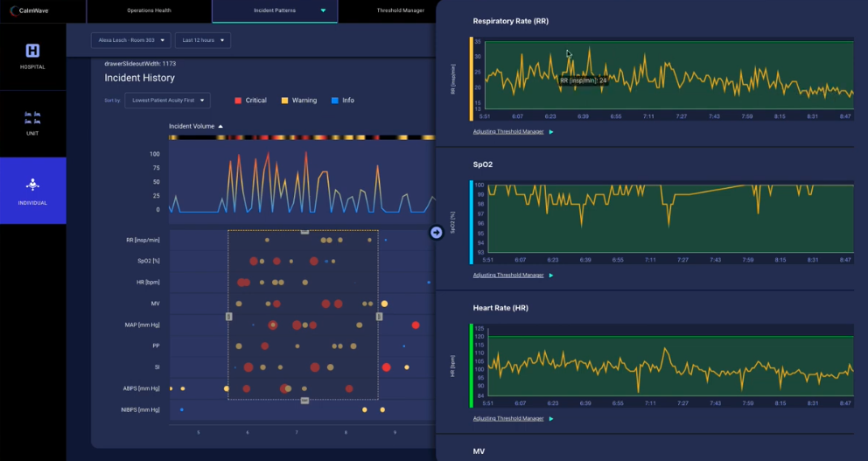
Task: Click play arrow beside Respiratory Rate threshold link
Action: click(551, 132)
